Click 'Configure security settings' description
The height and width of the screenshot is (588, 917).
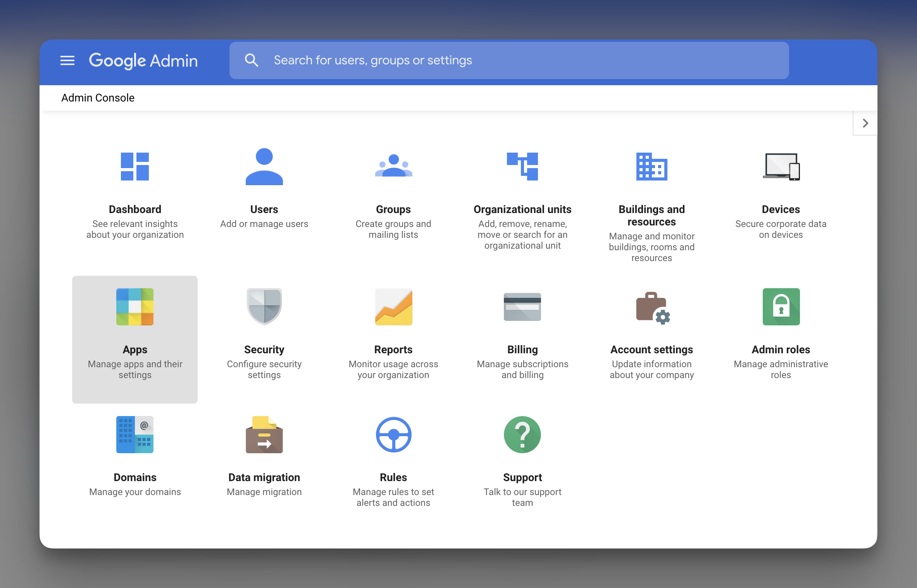click(264, 370)
